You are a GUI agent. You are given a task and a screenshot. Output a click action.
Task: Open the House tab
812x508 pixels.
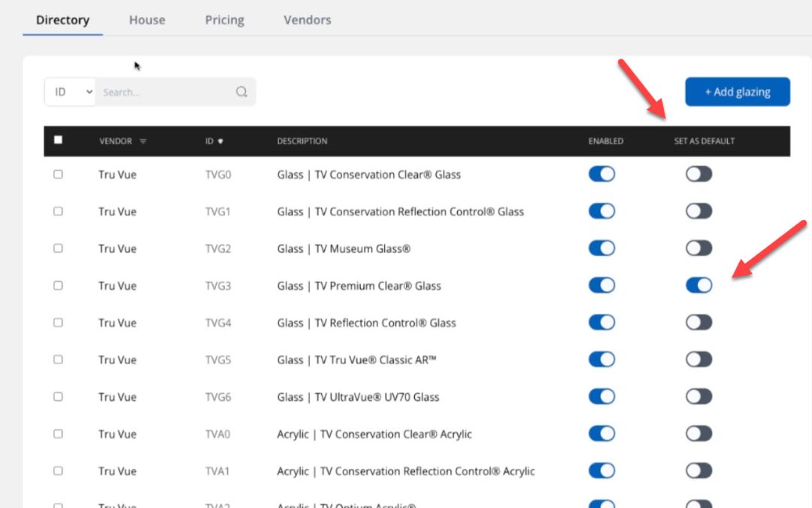[147, 20]
